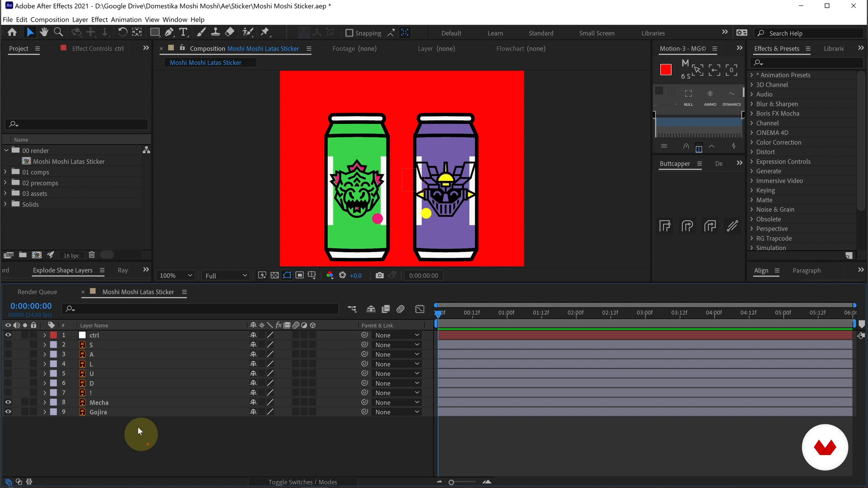The height and width of the screenshot is (488, 868).
Task: Switch to the Learn workspace
Action: coord(495,33)
